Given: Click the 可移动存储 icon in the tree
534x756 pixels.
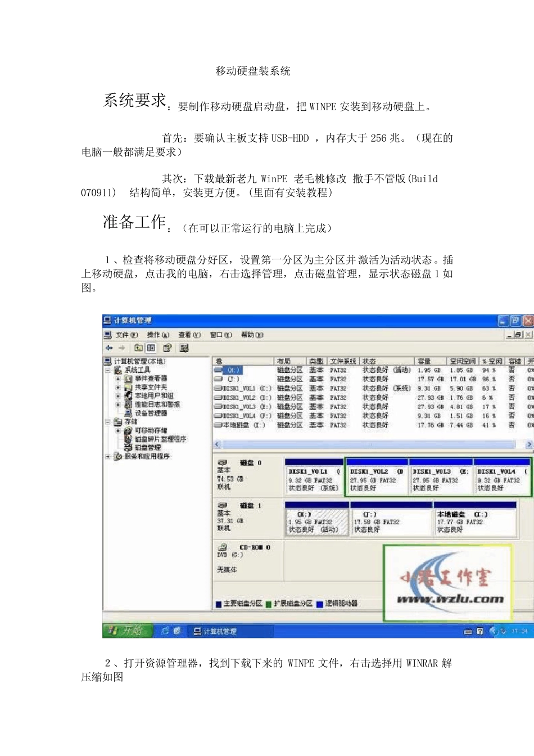Looking at the screenshot, I should click(x=128, y=430).
